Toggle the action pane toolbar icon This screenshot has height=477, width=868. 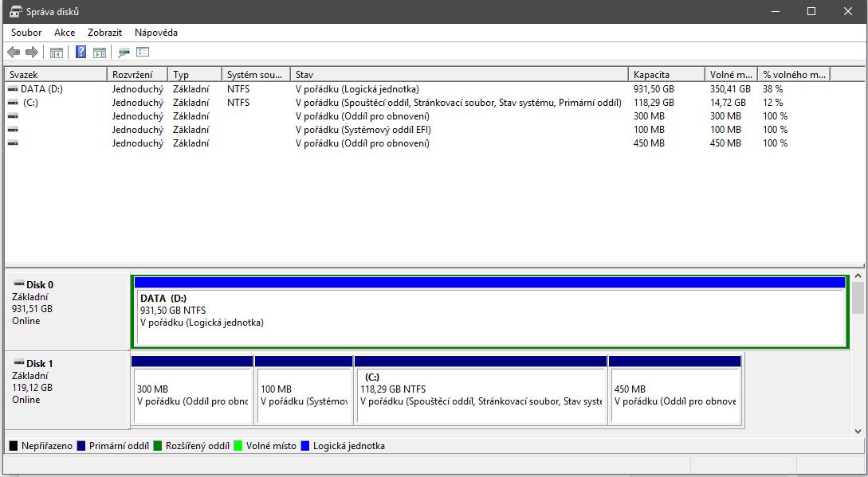pos(100,53)
